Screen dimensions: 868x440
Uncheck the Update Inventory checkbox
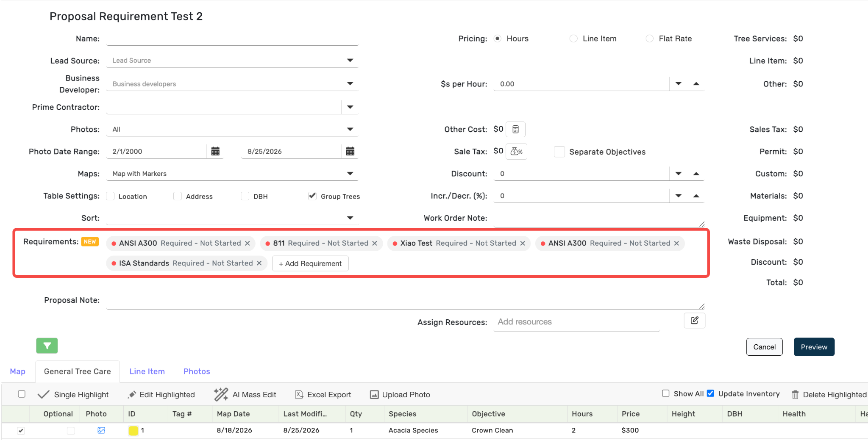(710, 393)
